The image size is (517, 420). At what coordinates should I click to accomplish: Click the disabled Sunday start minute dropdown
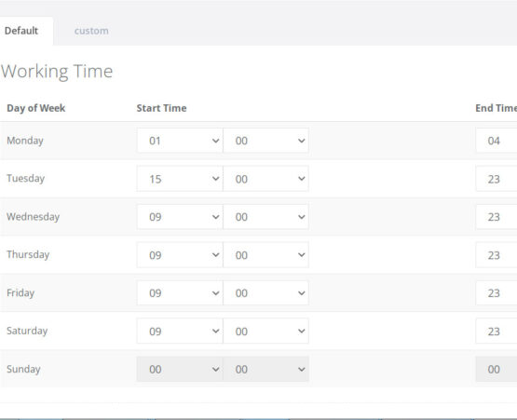pyautogui.click(x=265, y=369)
